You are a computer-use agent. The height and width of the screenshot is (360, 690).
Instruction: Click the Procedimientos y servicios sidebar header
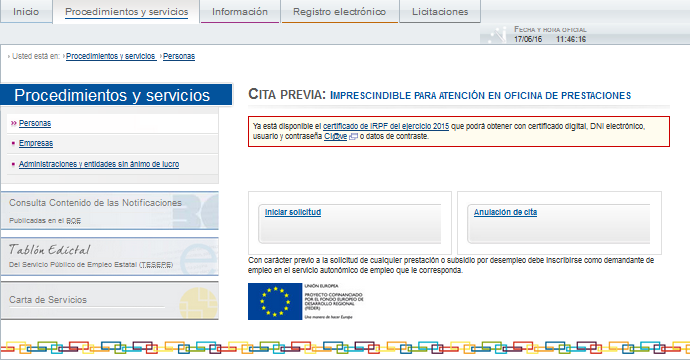point(116,95)
